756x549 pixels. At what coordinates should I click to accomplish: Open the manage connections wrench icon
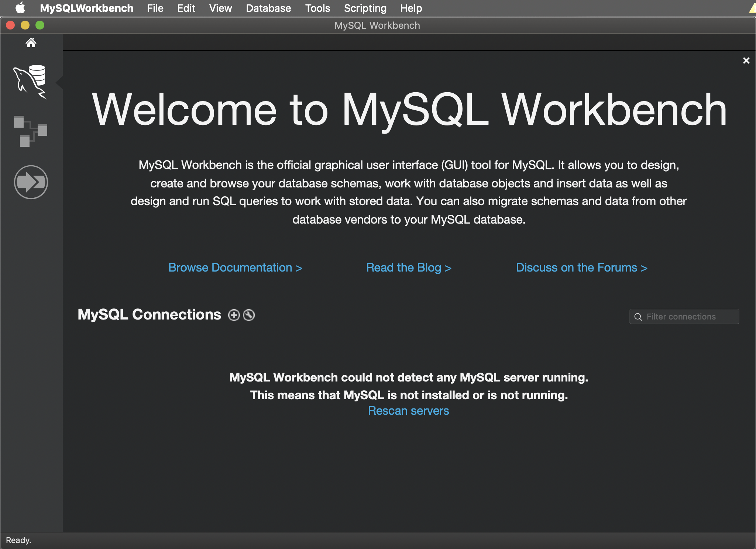coord(248,315)
